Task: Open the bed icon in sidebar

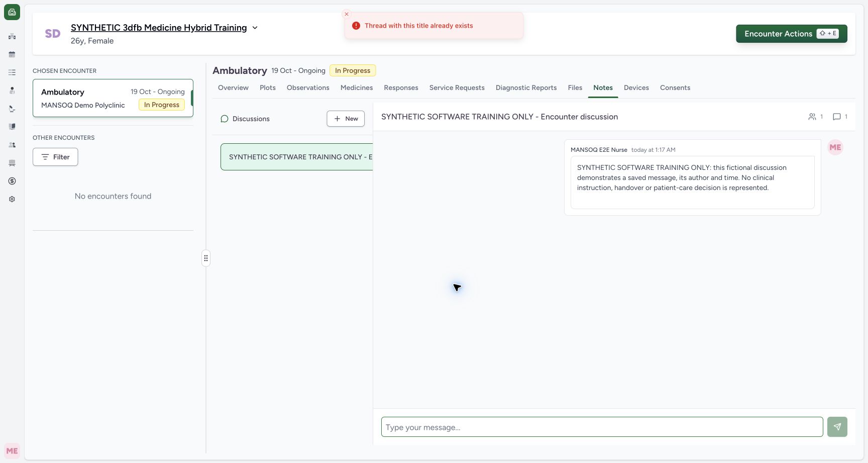Action: pos(12,163)
